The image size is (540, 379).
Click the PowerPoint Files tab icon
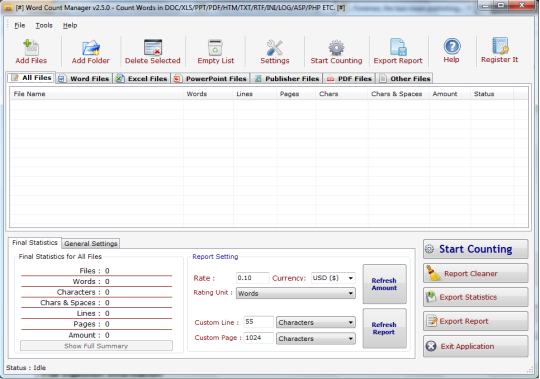click(x=177, y=79)
